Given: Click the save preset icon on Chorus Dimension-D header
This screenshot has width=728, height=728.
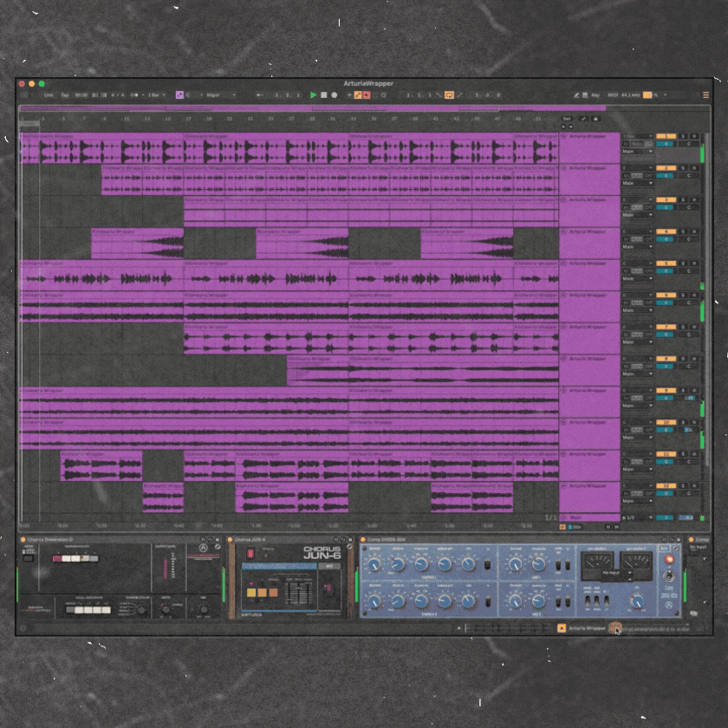Looking at the screenshot, I should pos(218,539).
